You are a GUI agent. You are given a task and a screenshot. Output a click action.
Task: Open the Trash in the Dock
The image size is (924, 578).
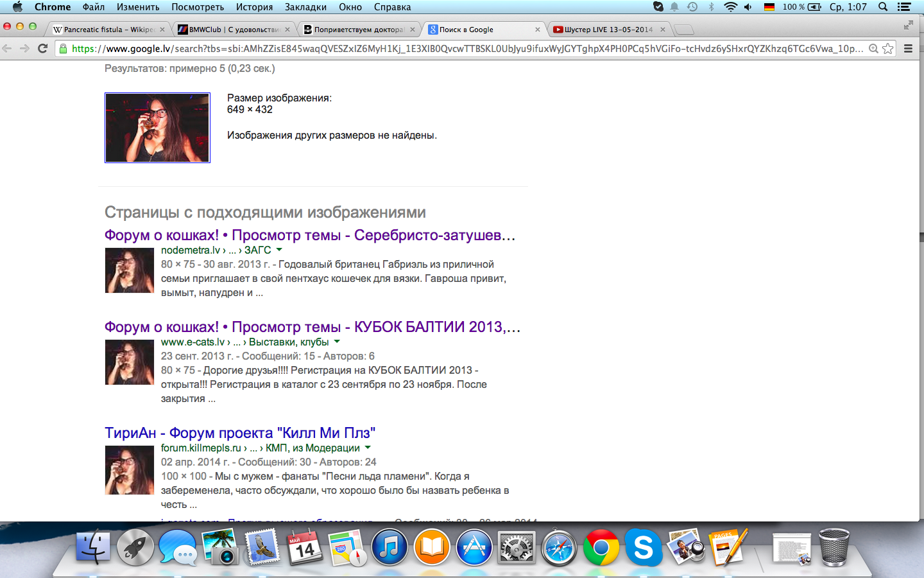click(834, 547)
